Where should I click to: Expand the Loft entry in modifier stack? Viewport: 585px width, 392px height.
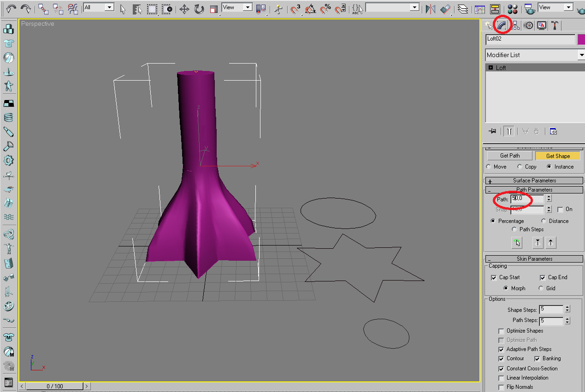pos(490,68)
